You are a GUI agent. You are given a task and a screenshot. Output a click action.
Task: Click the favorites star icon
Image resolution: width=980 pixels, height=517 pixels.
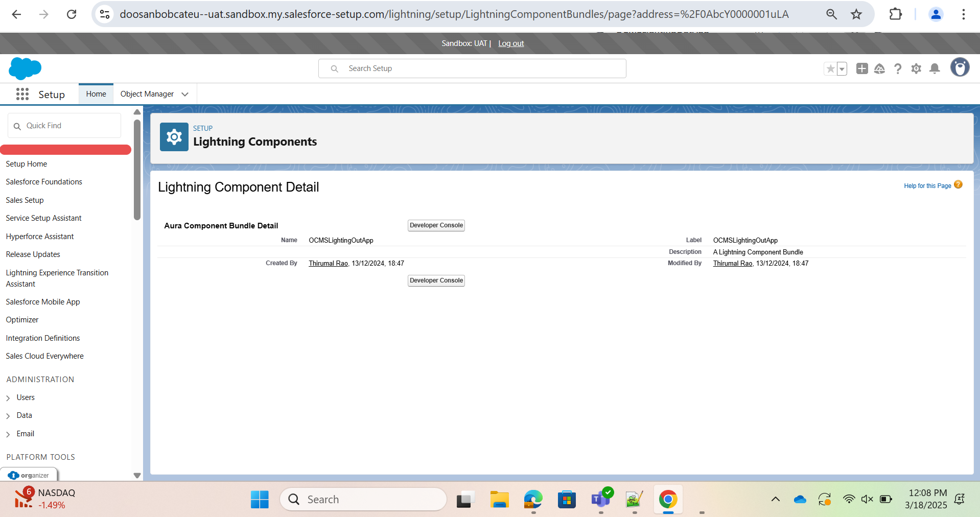830,68
